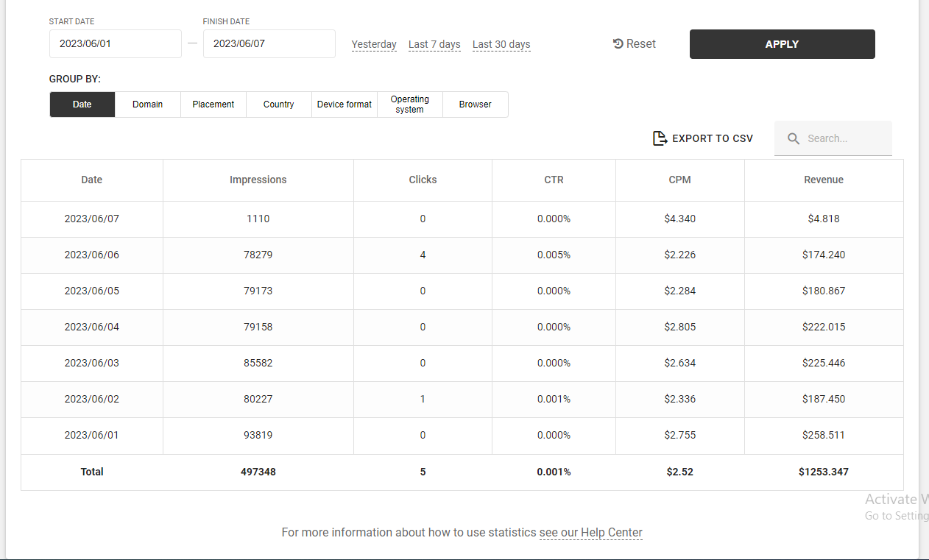Sort by the Impressions column header

(x=258, y=180)
